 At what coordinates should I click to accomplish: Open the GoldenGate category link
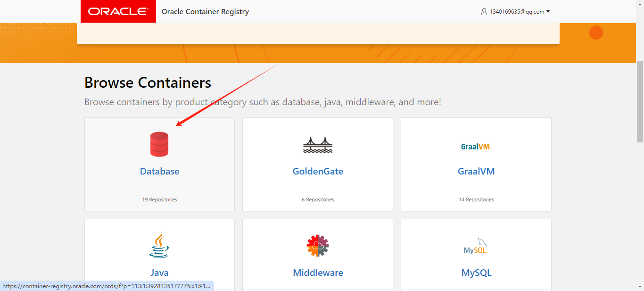(318, 171)
